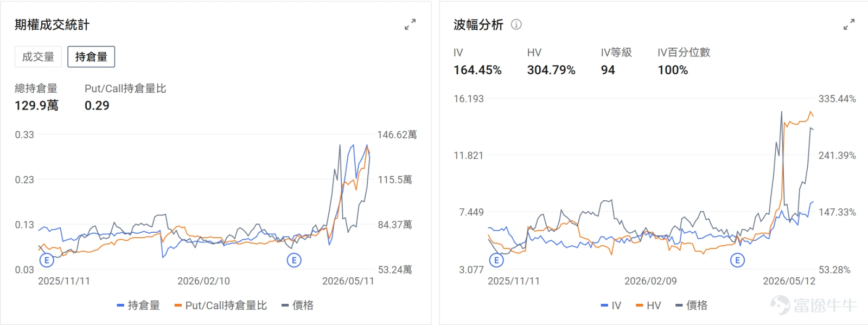The image size is (868, 325).
Task: Click the 0.33 ratio axis label
Action: [x=24, y=135]
